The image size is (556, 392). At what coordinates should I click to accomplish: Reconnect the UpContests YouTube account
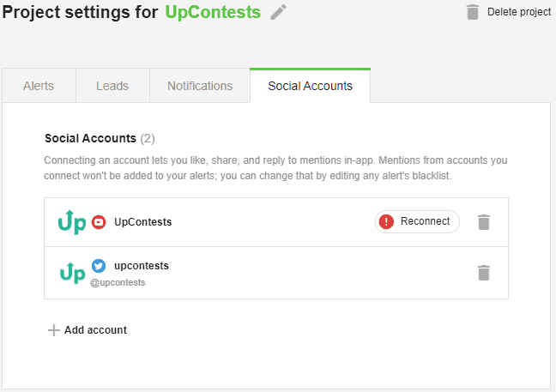[x=417, y=222]
